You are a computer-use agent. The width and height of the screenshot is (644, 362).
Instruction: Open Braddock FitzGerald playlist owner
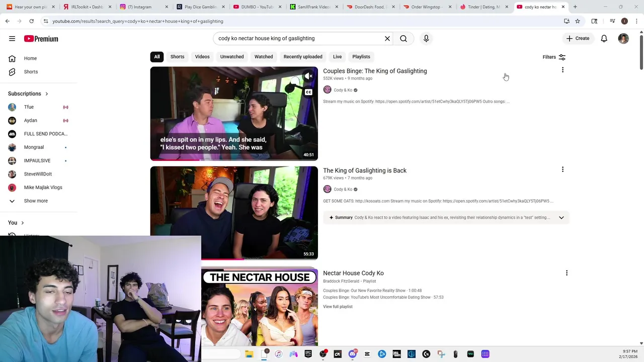[x=341, y=281]
